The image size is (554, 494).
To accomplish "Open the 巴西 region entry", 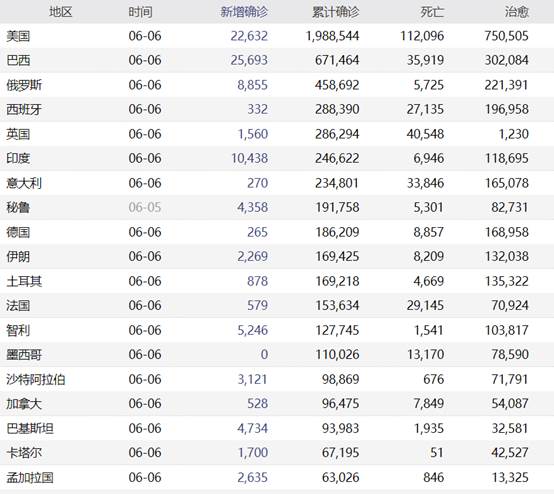I will (18, 60).
